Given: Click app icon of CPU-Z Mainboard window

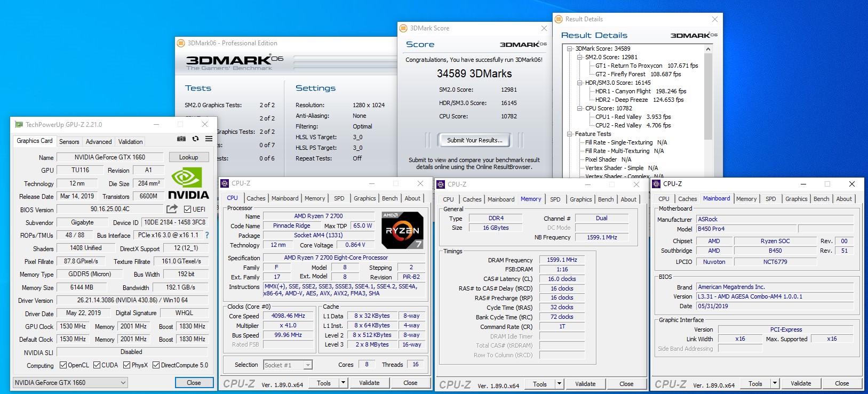Looking at the screenshot, I should (x=656, y=184).
